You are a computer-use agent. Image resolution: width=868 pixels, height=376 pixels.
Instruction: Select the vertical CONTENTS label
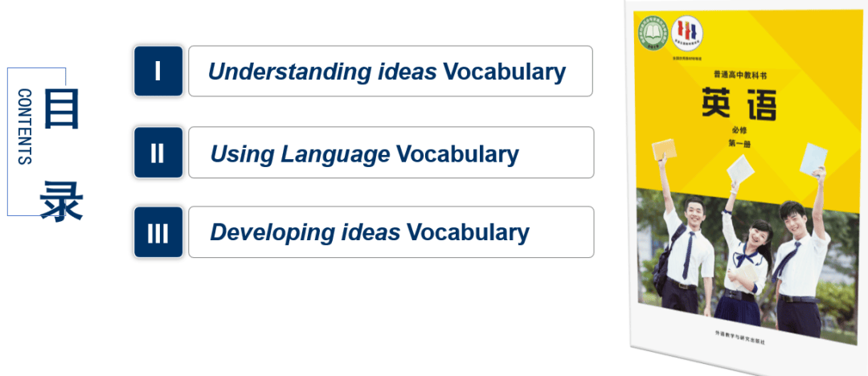coord(25,126)
